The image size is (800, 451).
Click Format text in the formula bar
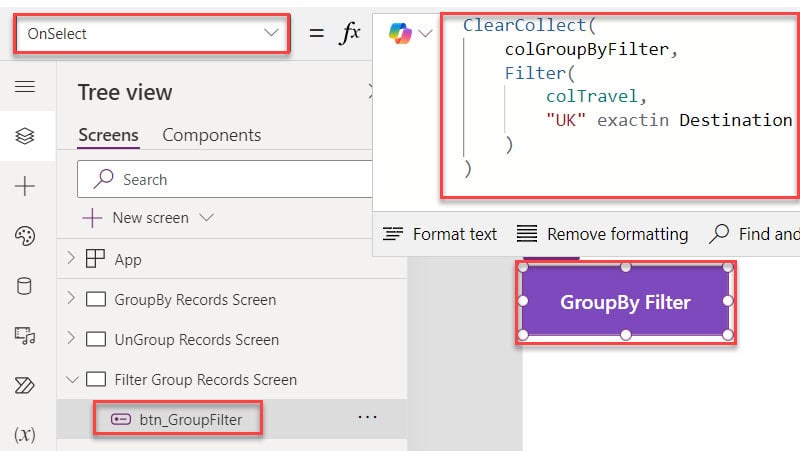point(440,234)
